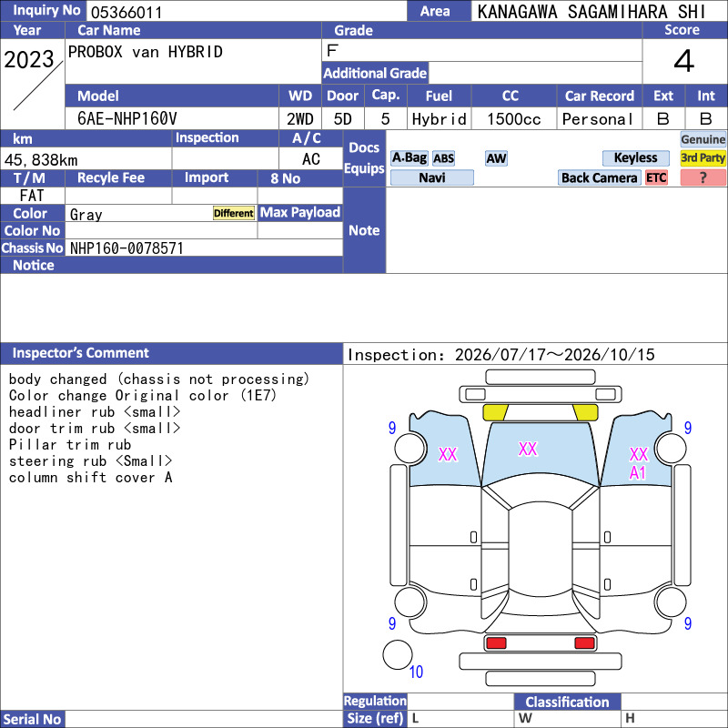Click the XX mark on windshield
The width and height of the screenshot is (728, 728).
(x=528, y=449)
